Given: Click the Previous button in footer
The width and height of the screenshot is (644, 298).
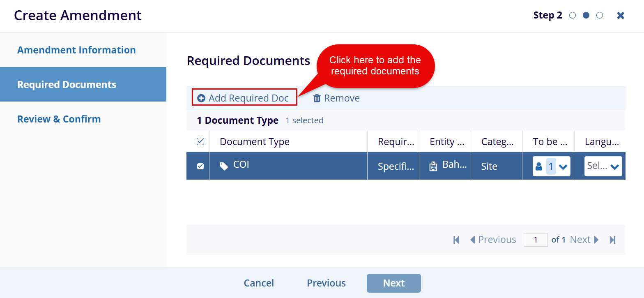Looking at the screenshot, I should point(326,283).
